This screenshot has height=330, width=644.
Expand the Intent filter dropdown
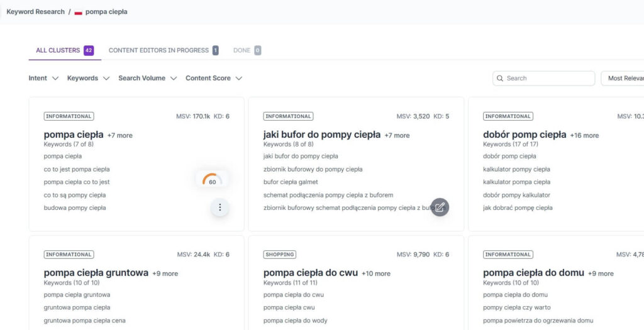43,79
